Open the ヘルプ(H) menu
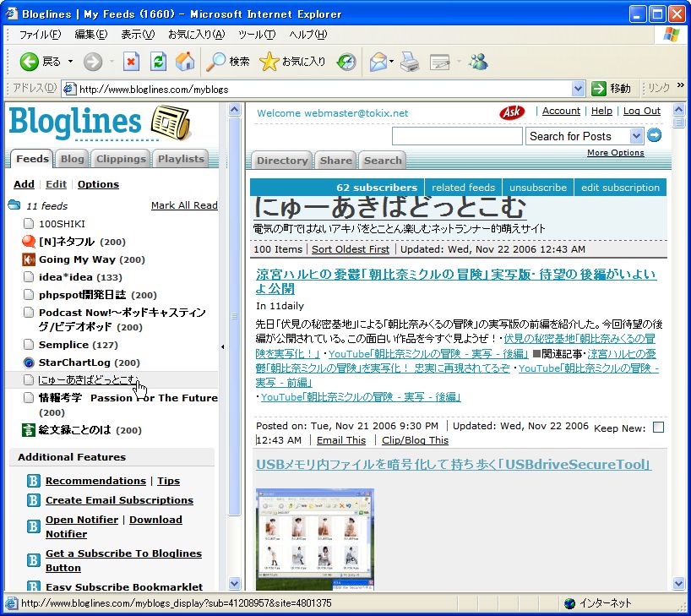 [308, 35]
